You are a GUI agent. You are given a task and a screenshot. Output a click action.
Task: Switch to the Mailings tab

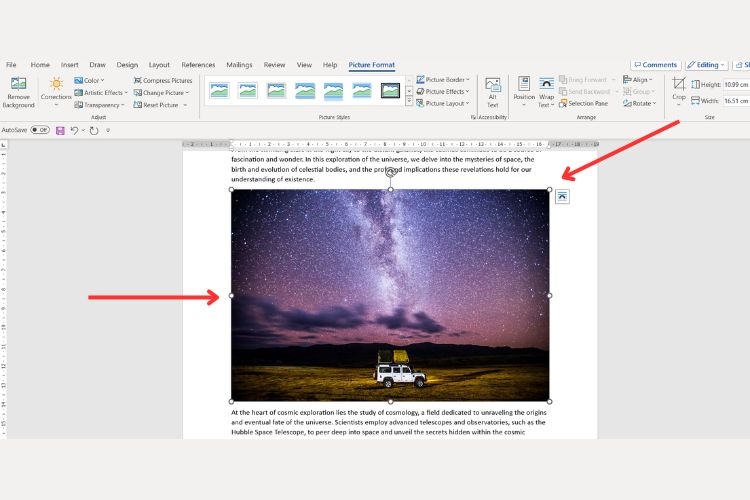pos(239,65)
